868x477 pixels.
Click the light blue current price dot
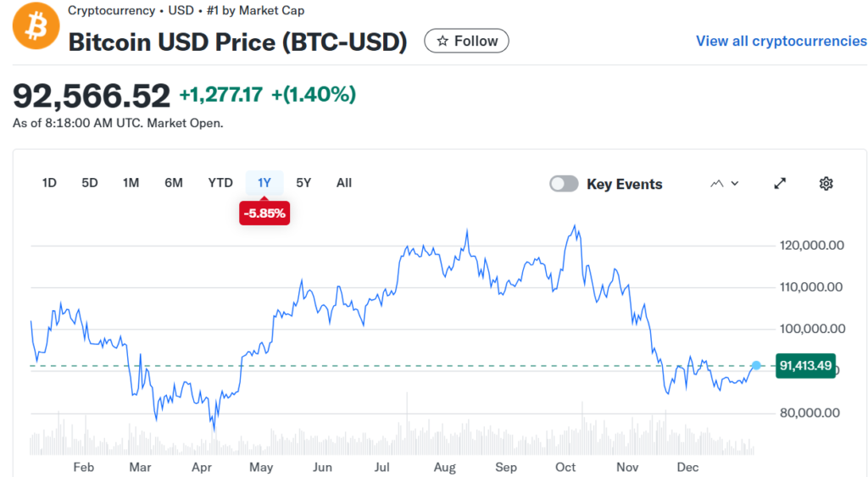(x=756, y=366)
